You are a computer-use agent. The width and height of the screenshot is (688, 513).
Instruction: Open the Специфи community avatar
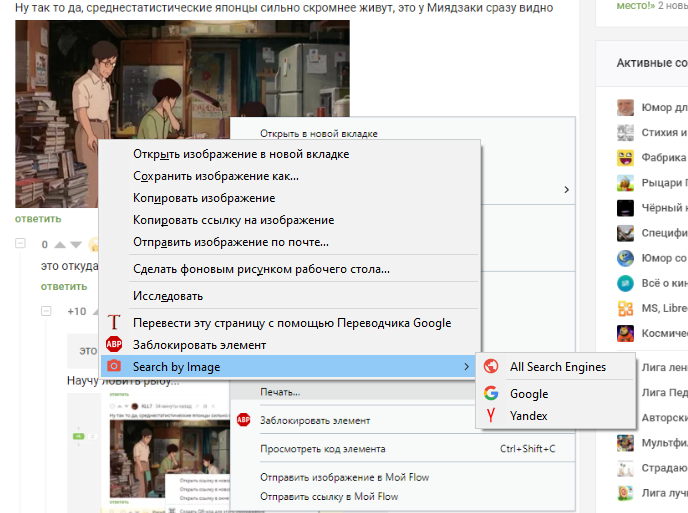click(x=625, y=233)
